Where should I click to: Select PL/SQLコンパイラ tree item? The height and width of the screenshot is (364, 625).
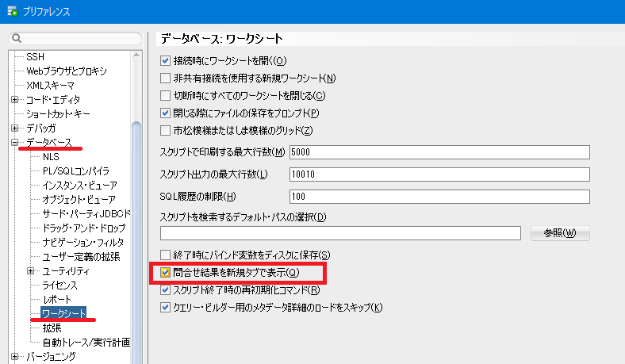coord(75,171)
